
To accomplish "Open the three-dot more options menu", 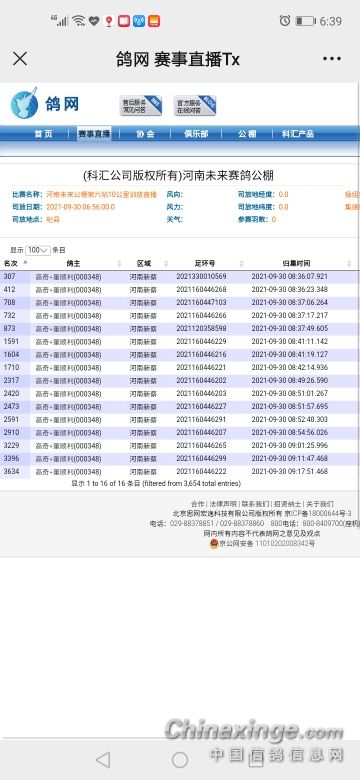I will (332, 59).
